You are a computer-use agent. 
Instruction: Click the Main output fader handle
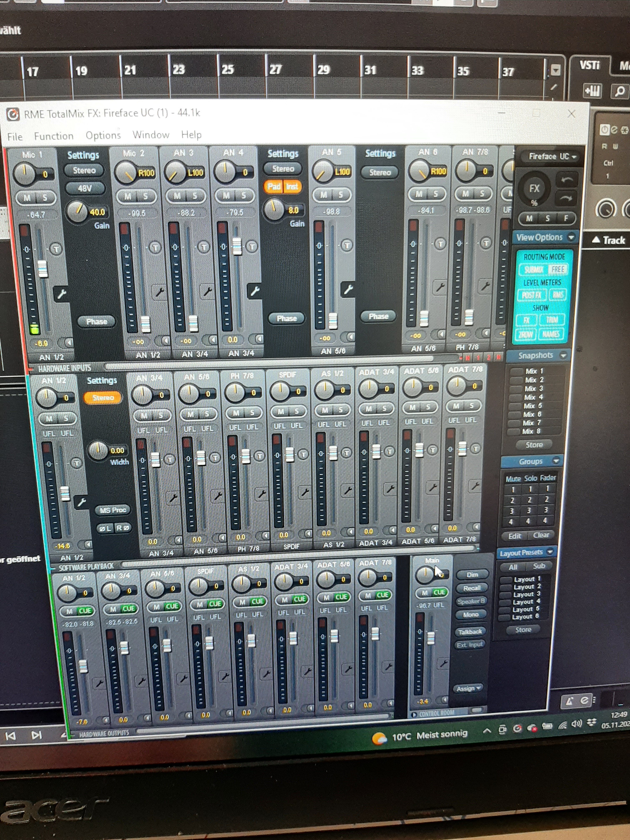pos(431,638)
